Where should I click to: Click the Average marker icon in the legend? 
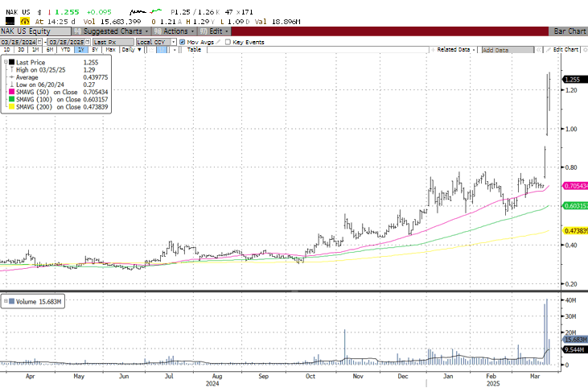coord(12,77)
